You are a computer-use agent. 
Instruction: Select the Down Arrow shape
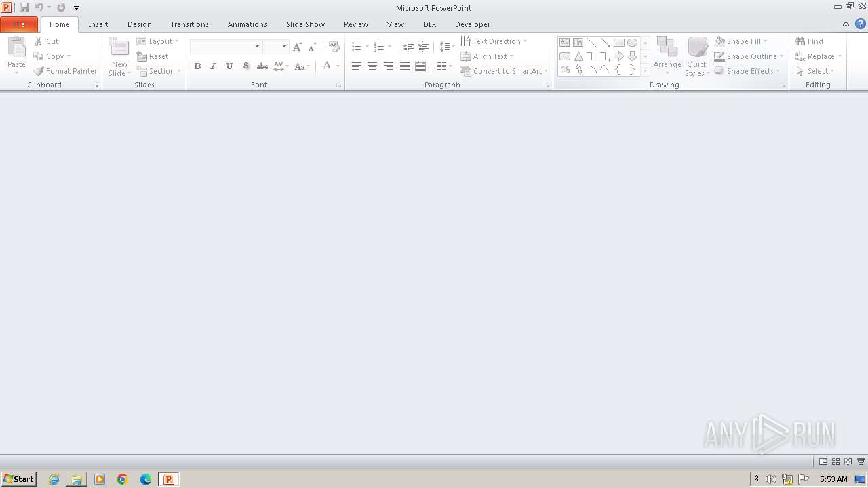point(632,56)
